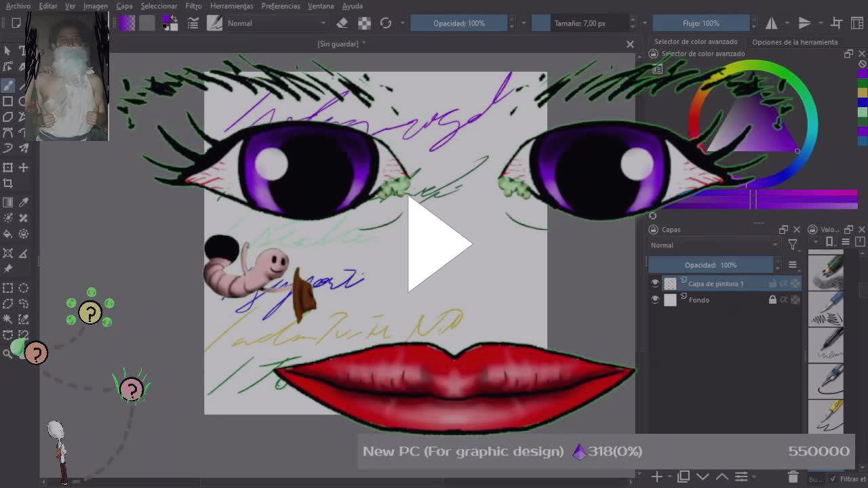Choose the Rectangle shape tool
The height and width of the screenshot is (488, 868).
pyautogui.click(x=8, y=101)
